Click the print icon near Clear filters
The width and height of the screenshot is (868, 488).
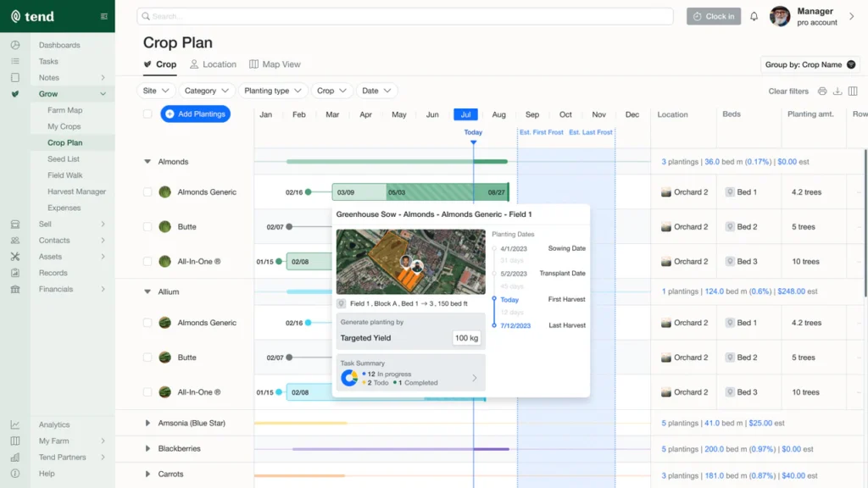pyautogui.click(x=821, y=91)
